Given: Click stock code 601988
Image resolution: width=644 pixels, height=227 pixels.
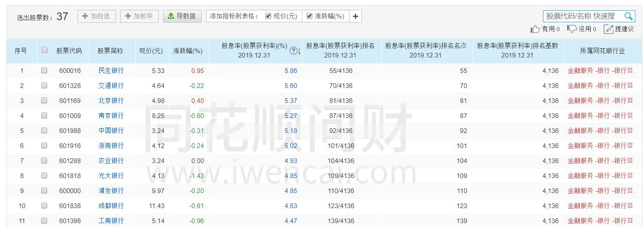Looking at the screenshot, I should coord(70,131).
